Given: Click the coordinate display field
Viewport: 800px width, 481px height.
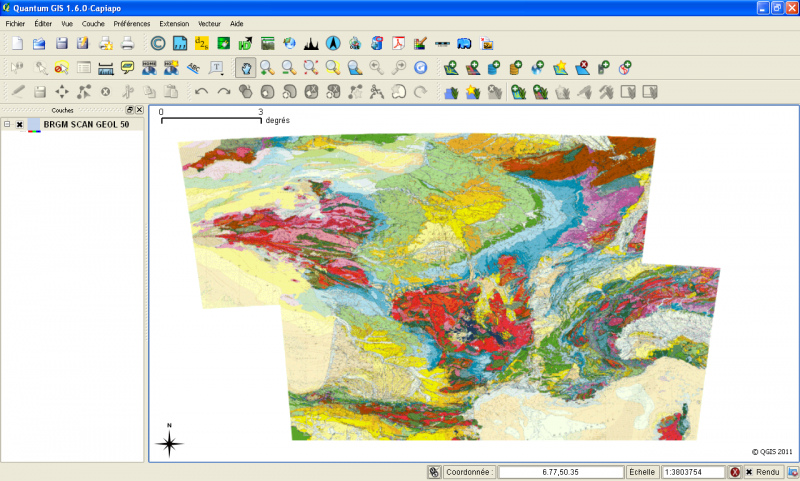Looking at the screenshot, I should pos(560,472).
